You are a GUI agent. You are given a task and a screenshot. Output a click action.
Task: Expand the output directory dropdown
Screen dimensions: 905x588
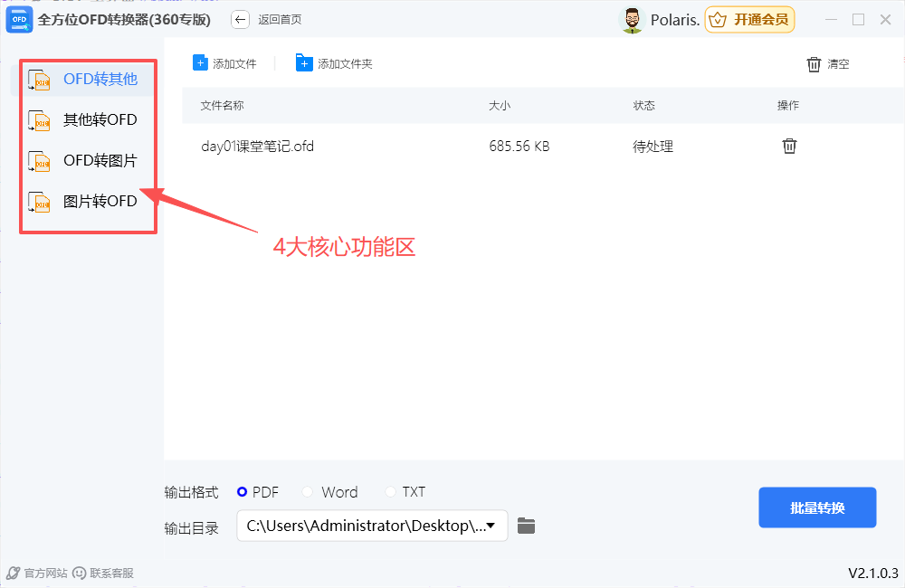pos(492,527)
